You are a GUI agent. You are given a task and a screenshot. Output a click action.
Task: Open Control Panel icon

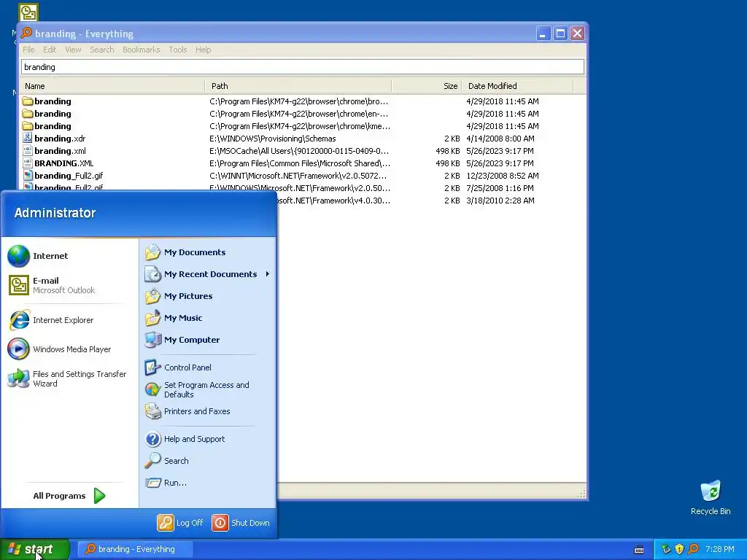[153, 367]
